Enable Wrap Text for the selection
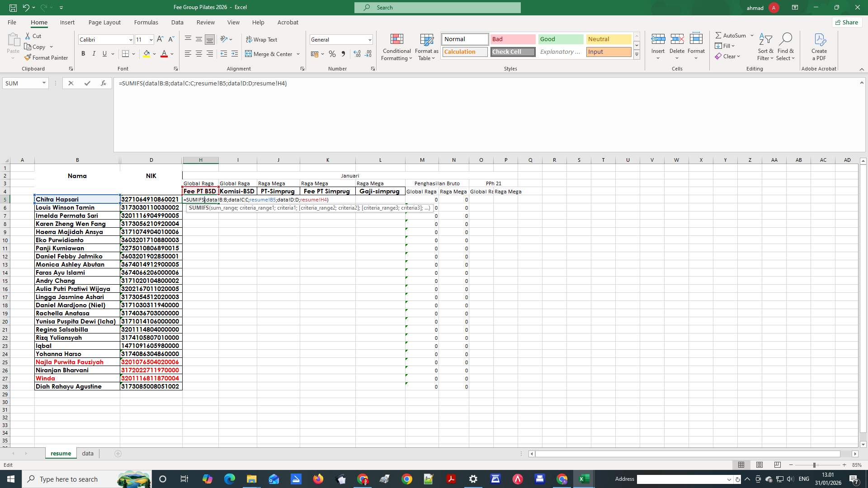 [x=262, y=40]
